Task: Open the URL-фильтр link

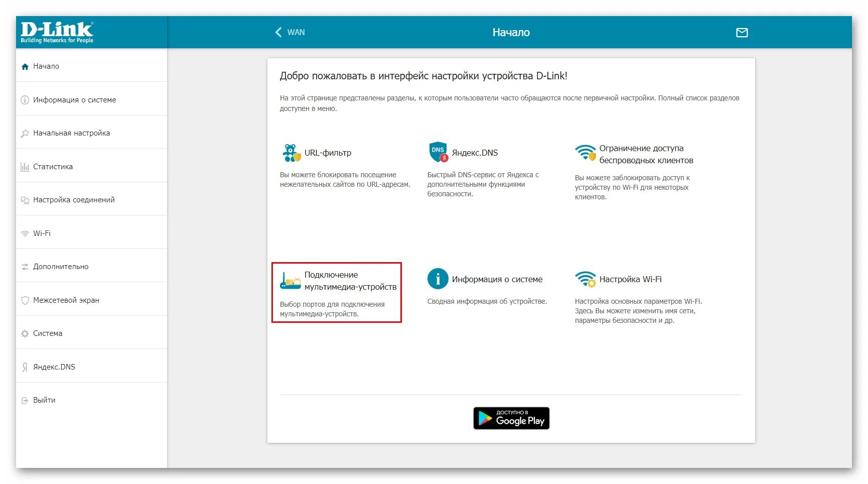Action: (328, 153)
